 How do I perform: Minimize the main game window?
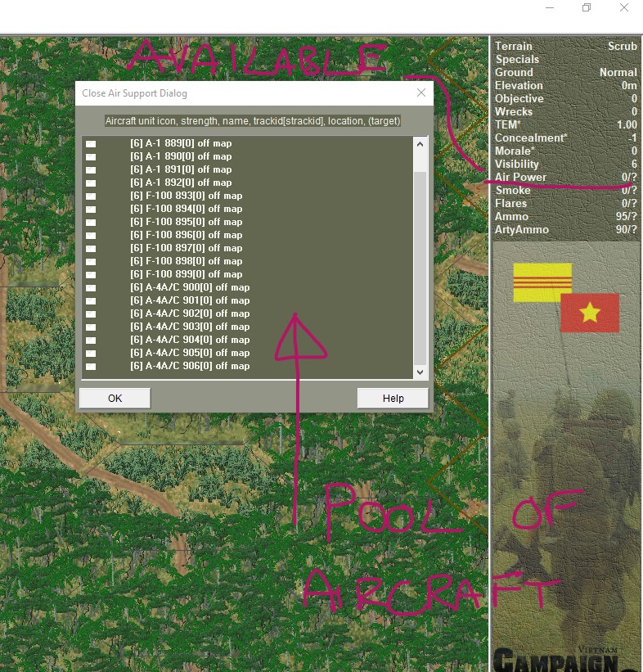[550, 7]
